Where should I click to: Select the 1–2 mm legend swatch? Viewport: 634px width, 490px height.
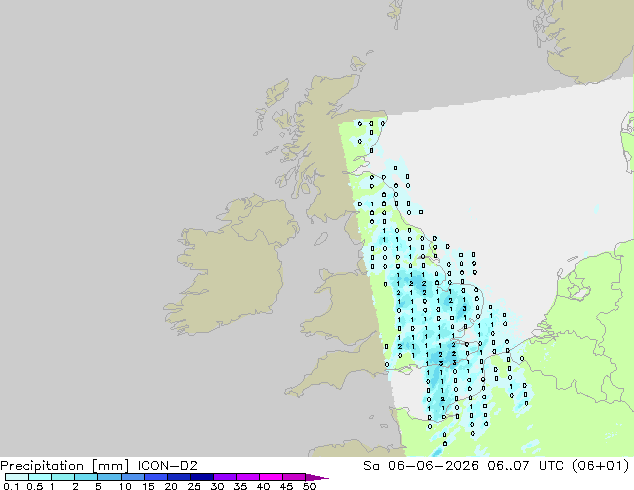click(63, 477)
